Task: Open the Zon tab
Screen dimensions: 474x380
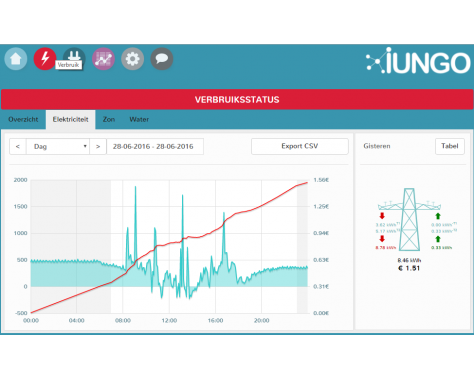Action: tap(109, 119)
